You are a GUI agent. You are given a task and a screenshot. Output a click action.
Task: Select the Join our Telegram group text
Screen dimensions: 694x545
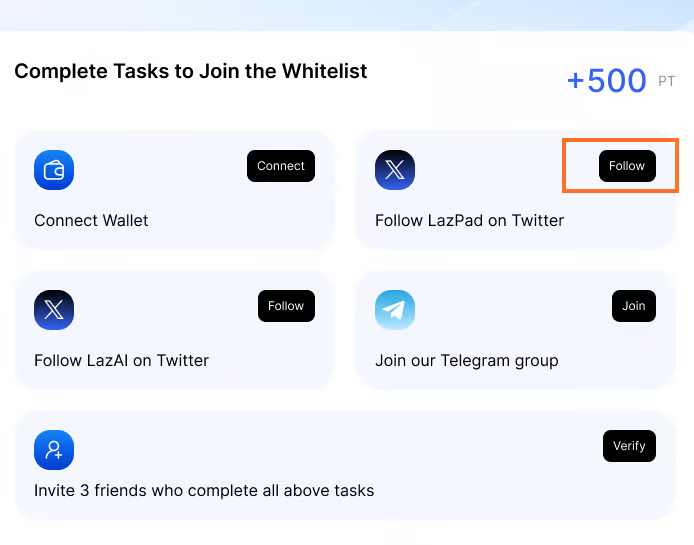[466, 360]
